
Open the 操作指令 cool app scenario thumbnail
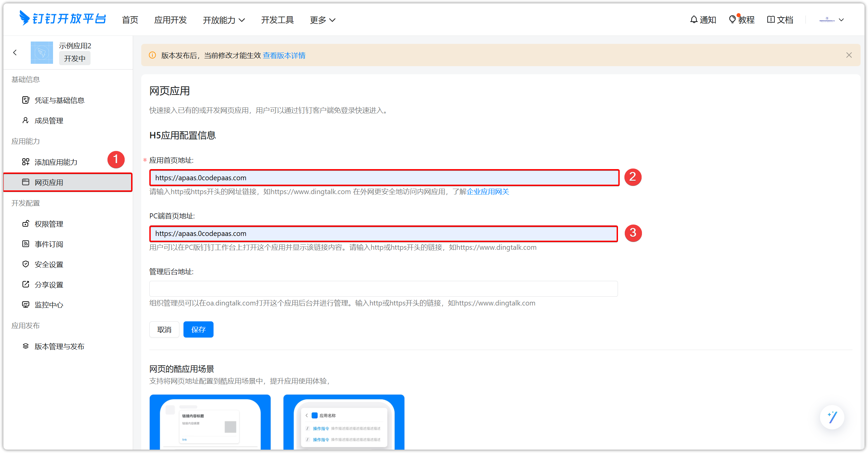tap(344, 422)
